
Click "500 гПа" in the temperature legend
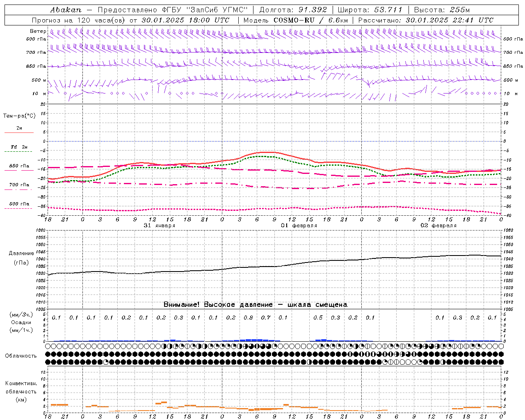(19, 204)
